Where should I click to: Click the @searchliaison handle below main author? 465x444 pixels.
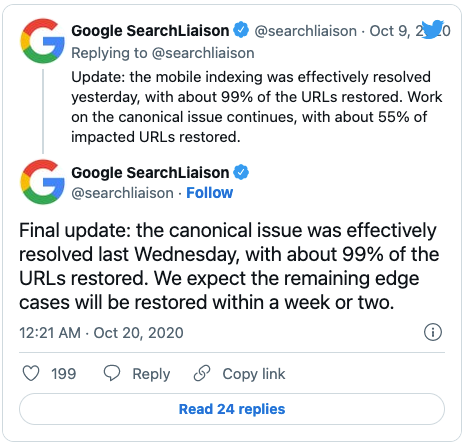[123, 193]
